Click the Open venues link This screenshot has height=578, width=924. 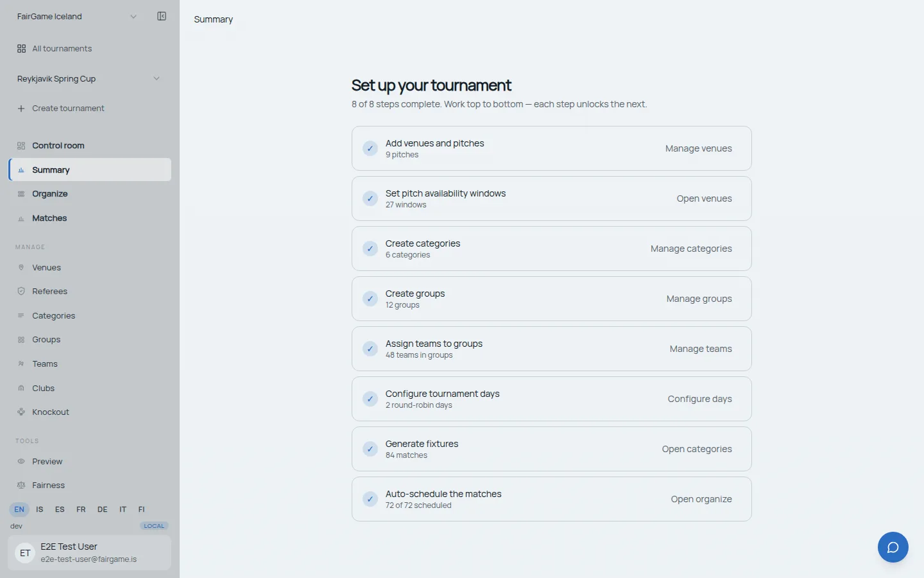pyautogui.click(x=704, y=198)
